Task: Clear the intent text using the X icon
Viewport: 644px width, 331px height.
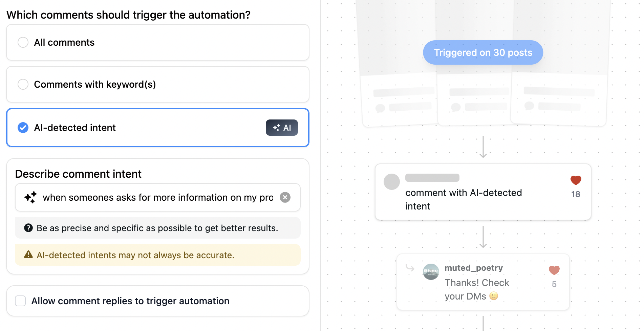Action: [x=285, y=197]
